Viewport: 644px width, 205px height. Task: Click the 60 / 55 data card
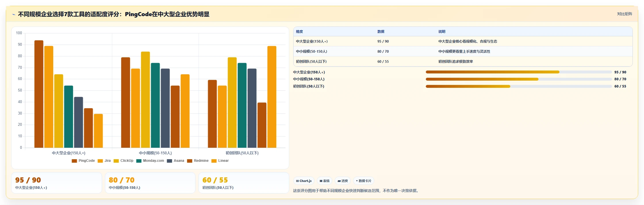244,183
